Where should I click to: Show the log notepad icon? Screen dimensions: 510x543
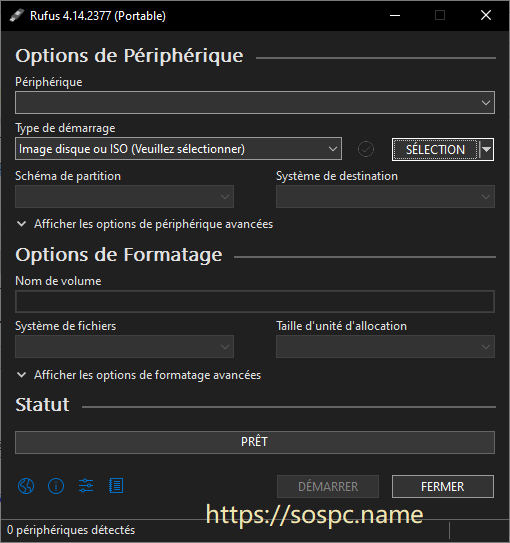116,486
